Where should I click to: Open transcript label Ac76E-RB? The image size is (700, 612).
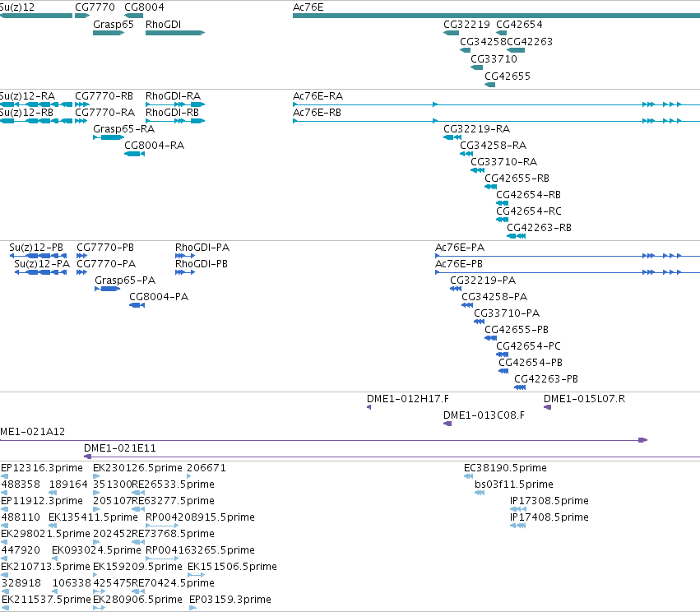tap(317, 113)
